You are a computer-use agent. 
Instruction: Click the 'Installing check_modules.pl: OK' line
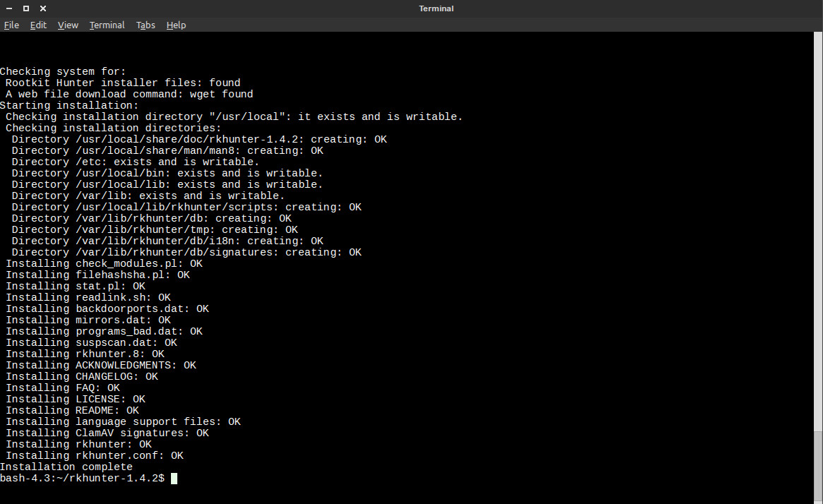point(104,263)
